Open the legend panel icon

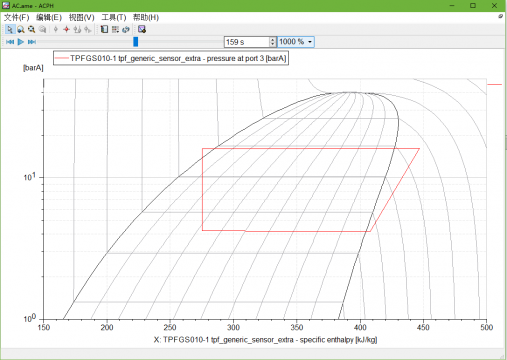(104, 29)
